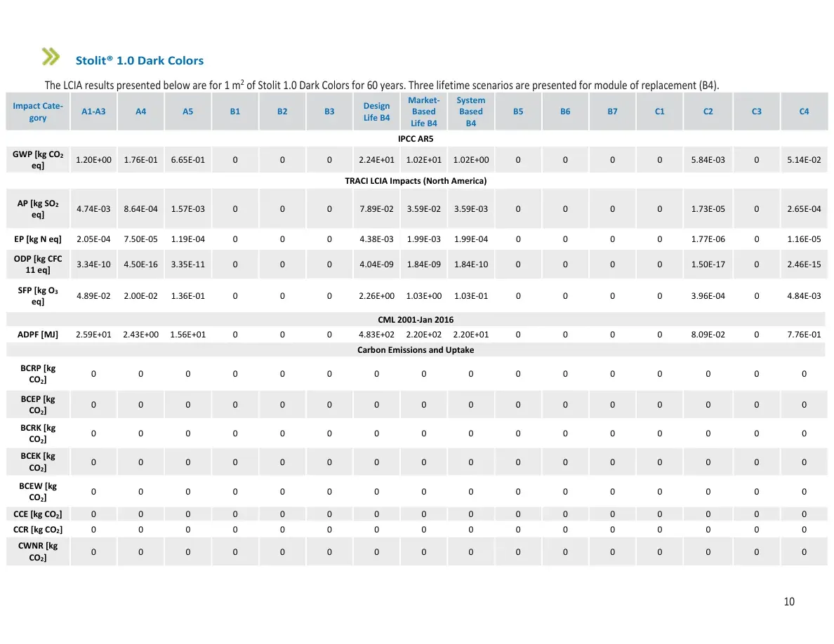Select the Stolit 1.0 Dark Colors heading
Image resolution: width=834 pixels, height=644 pixels.
click(x=140, y=60)
